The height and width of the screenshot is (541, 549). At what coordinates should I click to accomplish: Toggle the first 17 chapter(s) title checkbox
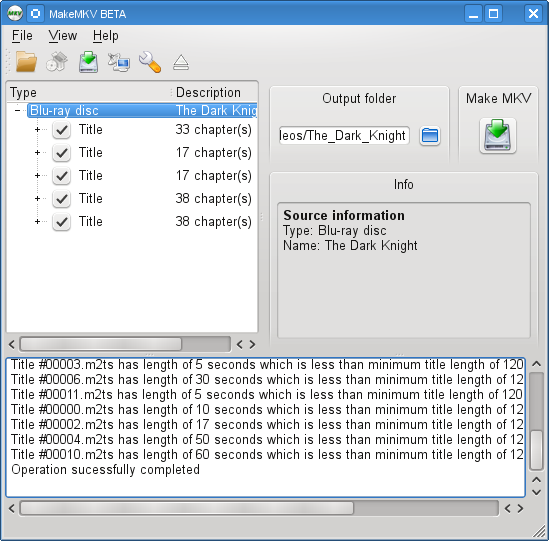62,153
